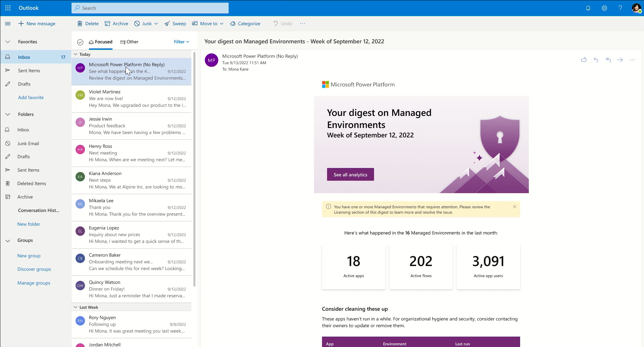Viewport: 644px width, 347px height.
Task: Open Mikaela Lee's Thank you email
Action: 131,208
